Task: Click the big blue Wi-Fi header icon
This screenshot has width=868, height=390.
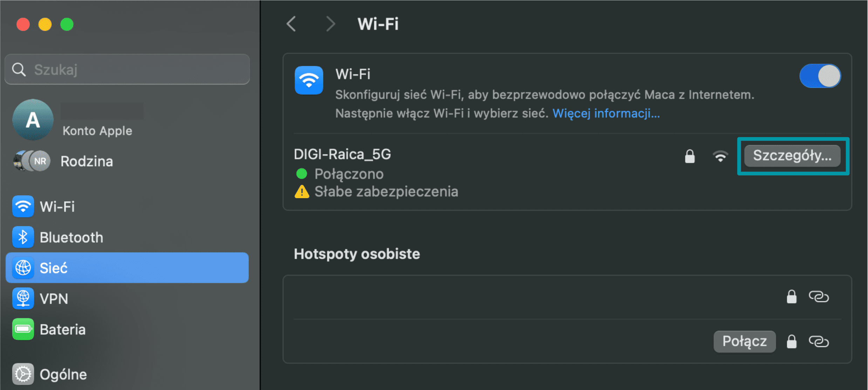Action: pyautogui.click(x=309, y=80)
